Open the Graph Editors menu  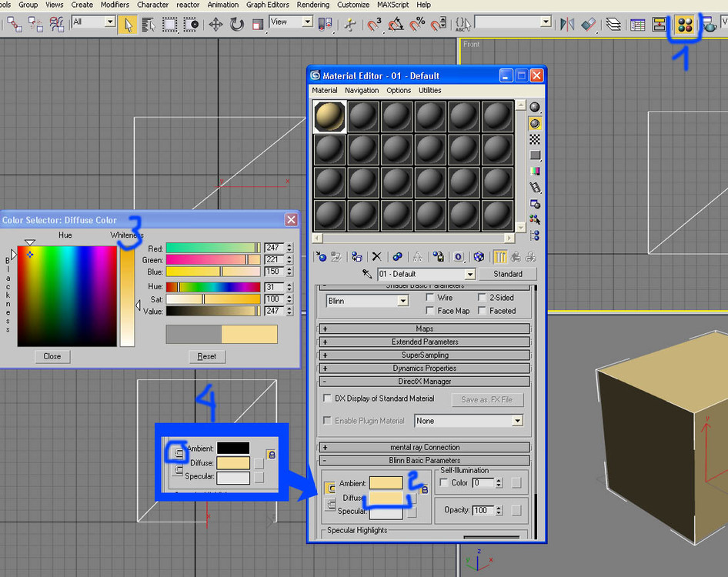pos(267,5)
